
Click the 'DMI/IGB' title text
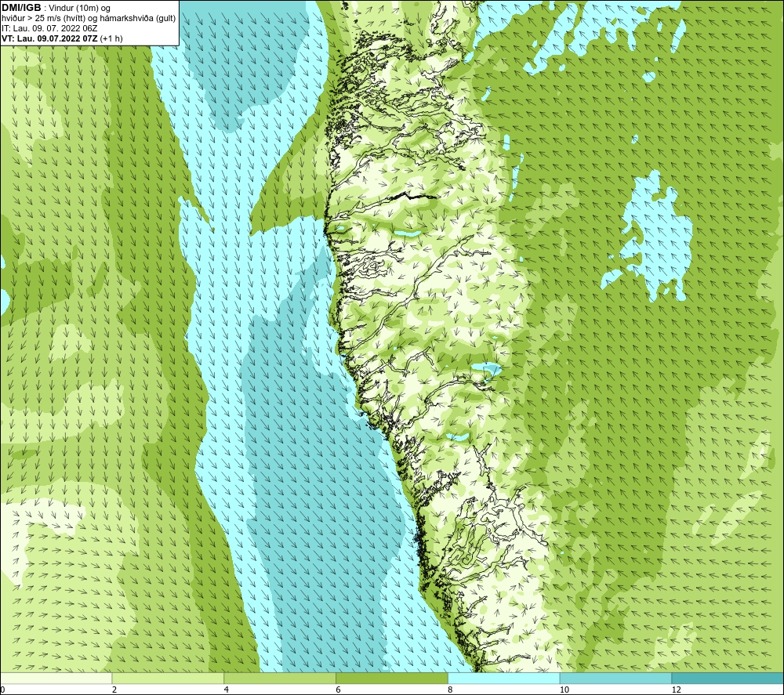[x=21, y=8]
